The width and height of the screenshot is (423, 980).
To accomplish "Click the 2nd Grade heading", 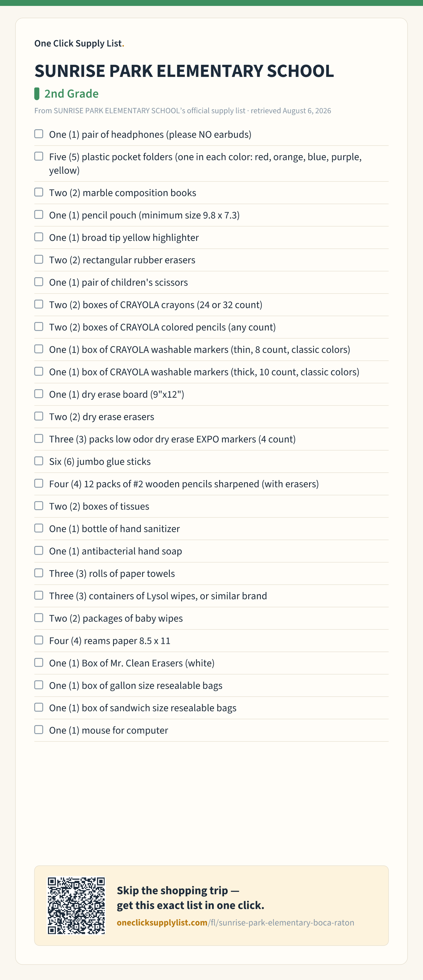I will 72,94.
